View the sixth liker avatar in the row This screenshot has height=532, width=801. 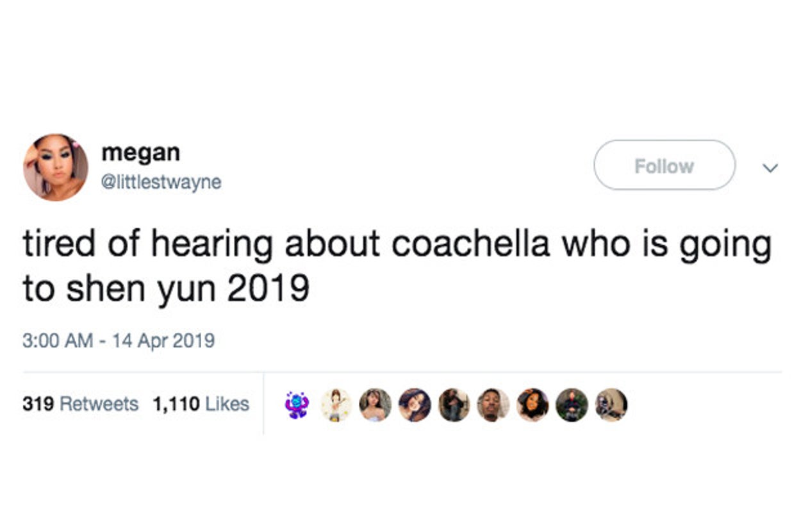[x=493, y=404]
